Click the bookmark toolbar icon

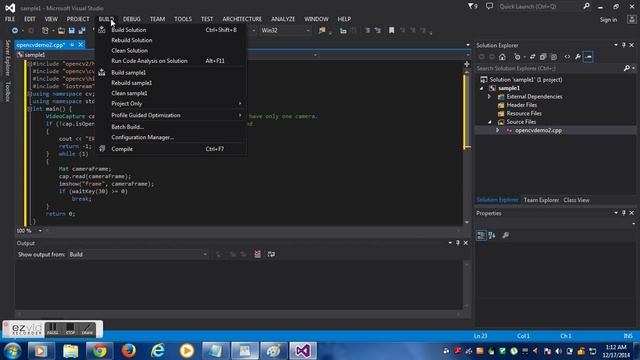pyautogui.click(x=391, y=31)
